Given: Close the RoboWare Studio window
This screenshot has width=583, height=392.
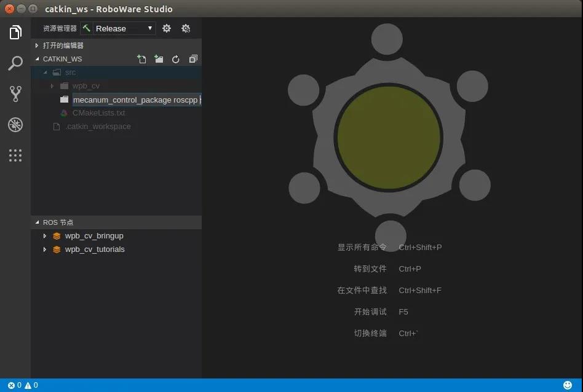Looking at the screenshot, I should click(10, 9).
